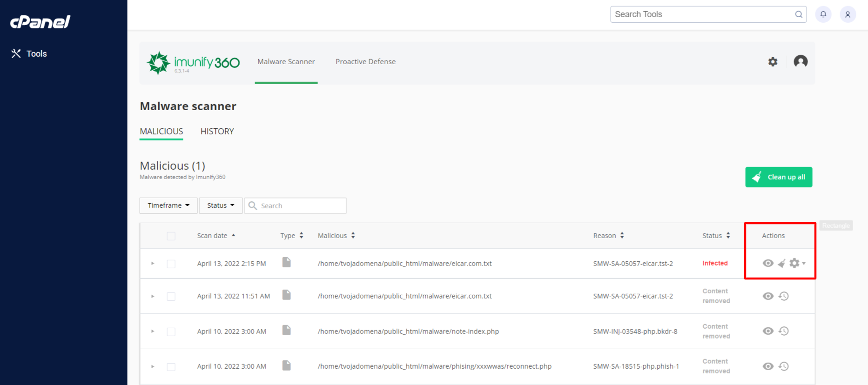The image size is (868, 385).
Task: Check the reconnect.php row checkbox
Action: tap(171, 367)
